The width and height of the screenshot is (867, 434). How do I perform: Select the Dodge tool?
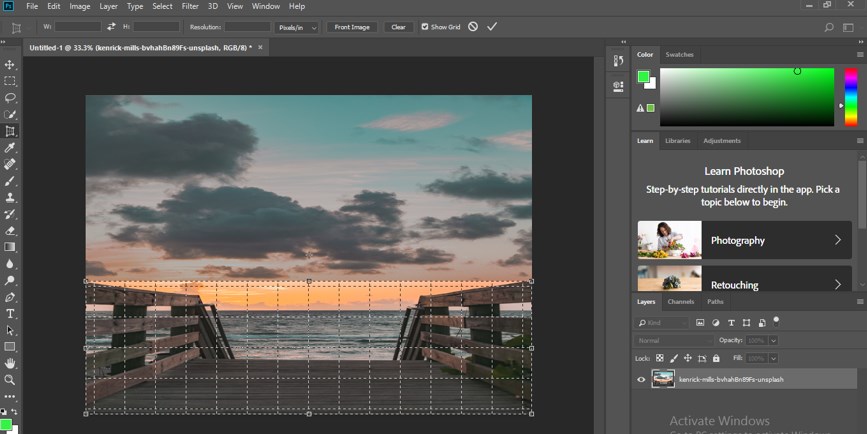(x=10, y=280)
